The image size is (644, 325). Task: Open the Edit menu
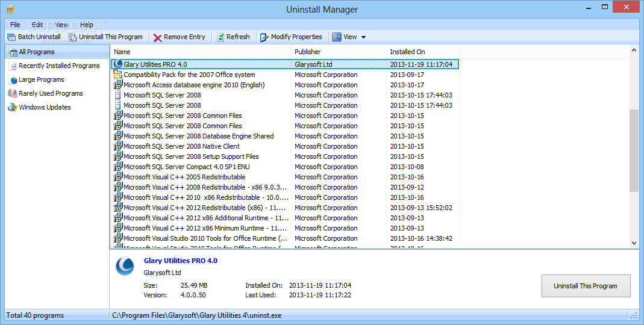click(x=37, y=25)
